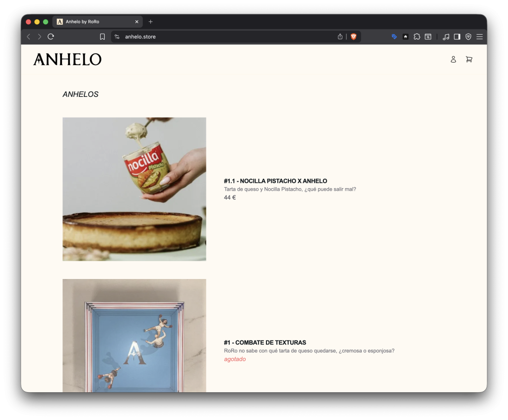Click the share page icon
The image size is (508, 420).
340,37
